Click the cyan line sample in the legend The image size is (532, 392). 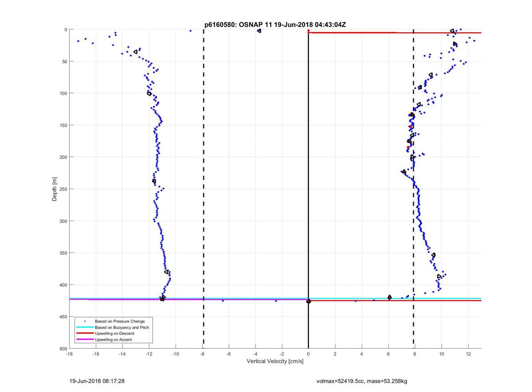click(85, 327)
